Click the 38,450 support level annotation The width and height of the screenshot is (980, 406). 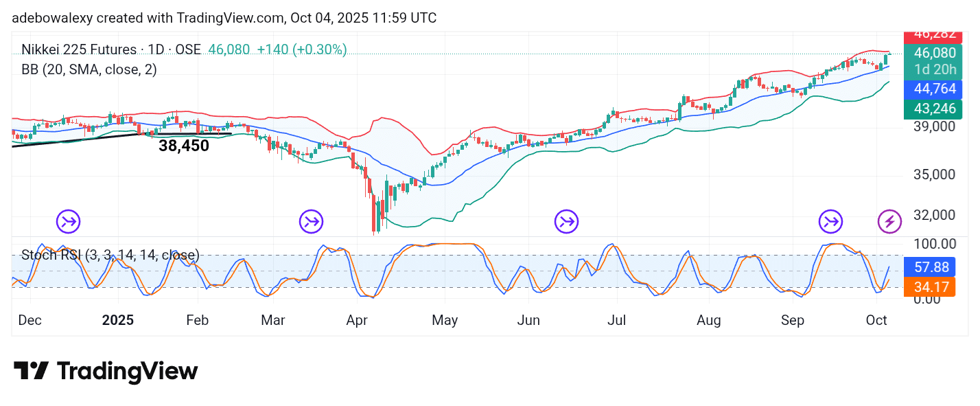pos(184,146)
